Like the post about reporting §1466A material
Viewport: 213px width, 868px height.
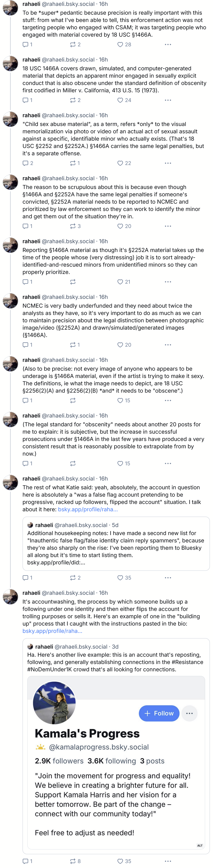tap(120, 282)
